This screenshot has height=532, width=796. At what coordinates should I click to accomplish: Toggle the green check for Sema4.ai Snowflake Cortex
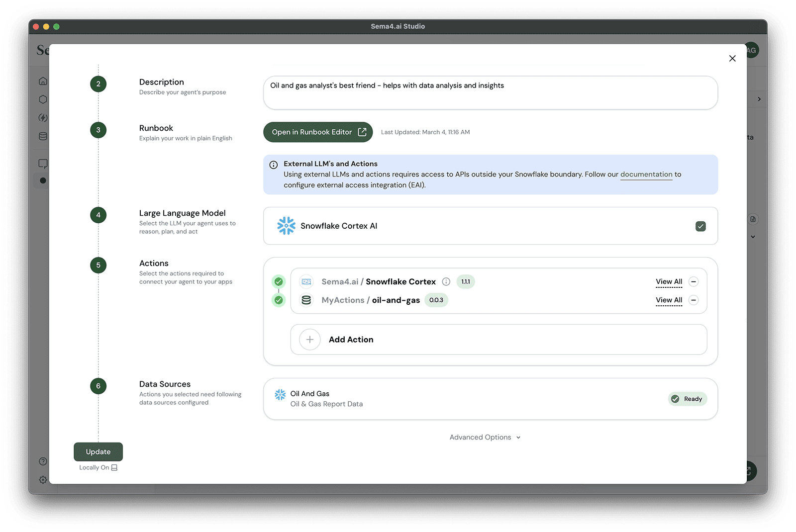279,282
